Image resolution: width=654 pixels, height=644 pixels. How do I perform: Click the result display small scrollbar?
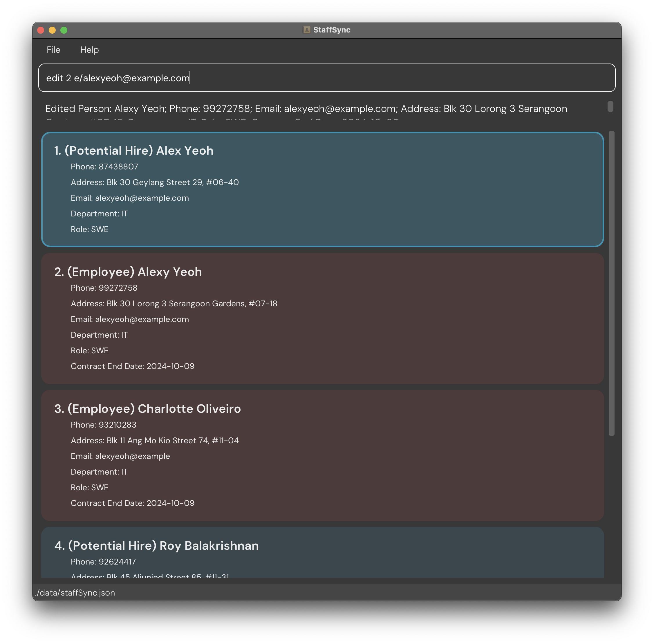(x=610, y=106)
